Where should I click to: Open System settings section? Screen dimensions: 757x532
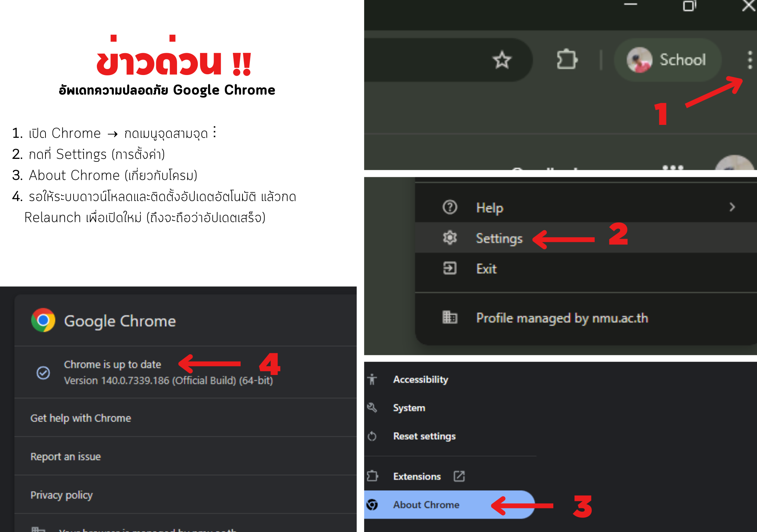[409, 408]
